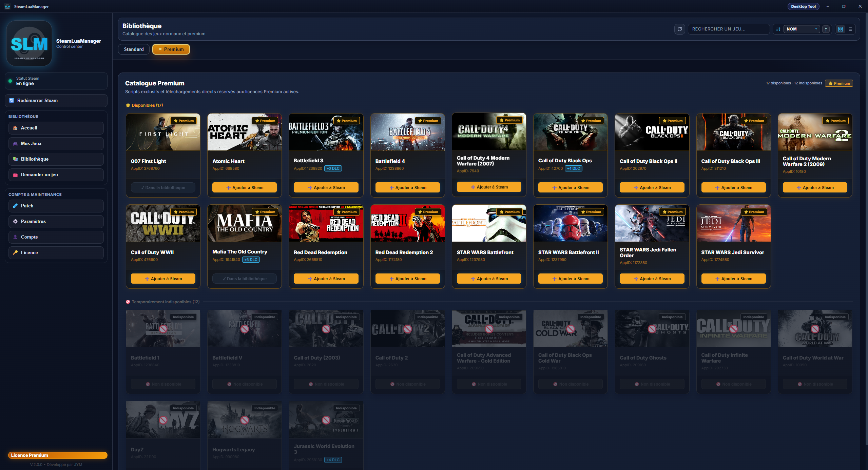Add STAR WARS Jedi Fallen Order to Steam
868x470 pixels.
[x=652, y=279]
